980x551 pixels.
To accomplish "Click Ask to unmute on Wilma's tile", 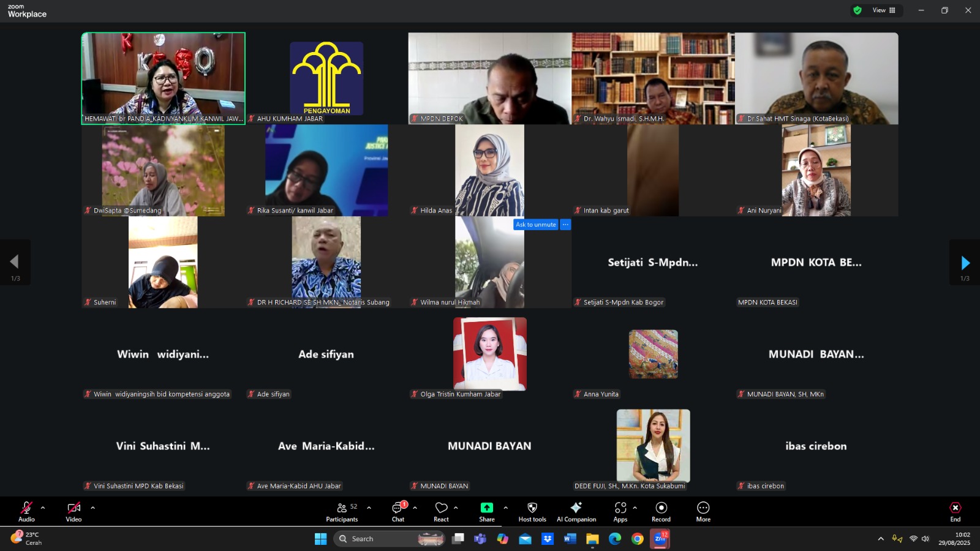I will pos(535,225).
